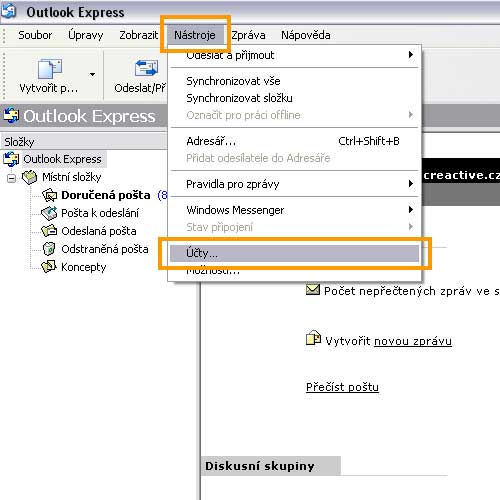Click the unread messages envelope icon
Viewport: 500px width, 500px height.
coord(313,290)
